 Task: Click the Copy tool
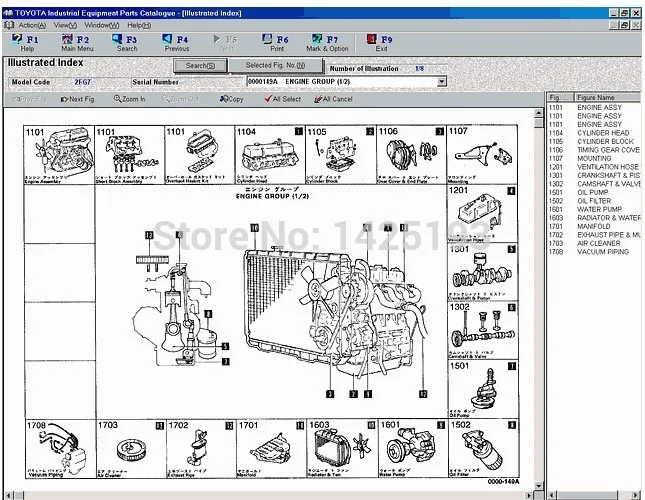(232, 99)
